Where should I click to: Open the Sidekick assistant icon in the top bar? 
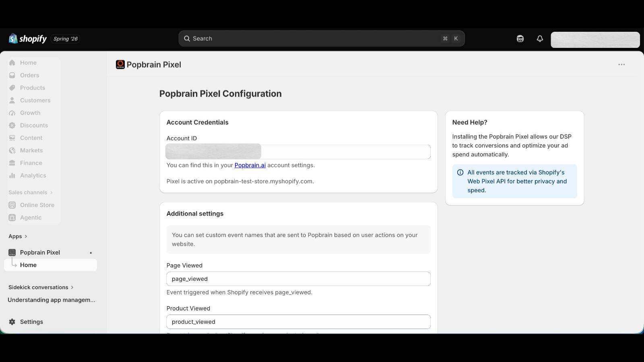point(520,39)
